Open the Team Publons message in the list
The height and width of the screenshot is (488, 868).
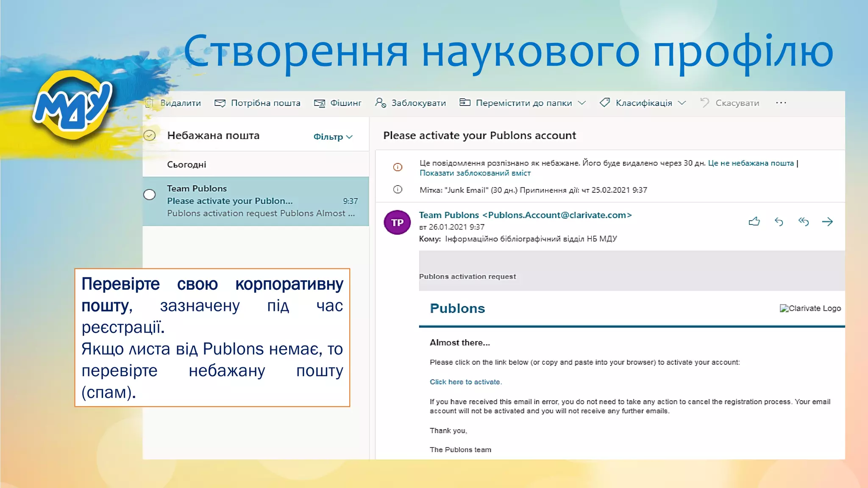coord(256,201)
